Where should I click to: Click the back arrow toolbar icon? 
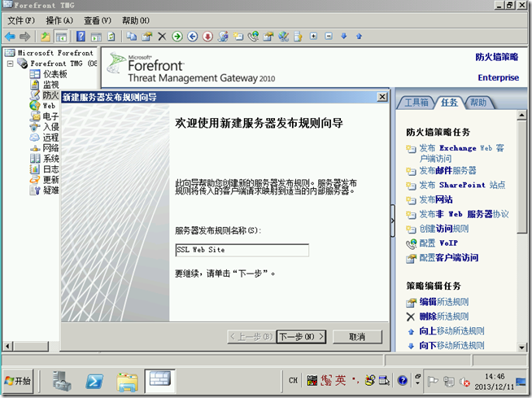tap(11, 37)
